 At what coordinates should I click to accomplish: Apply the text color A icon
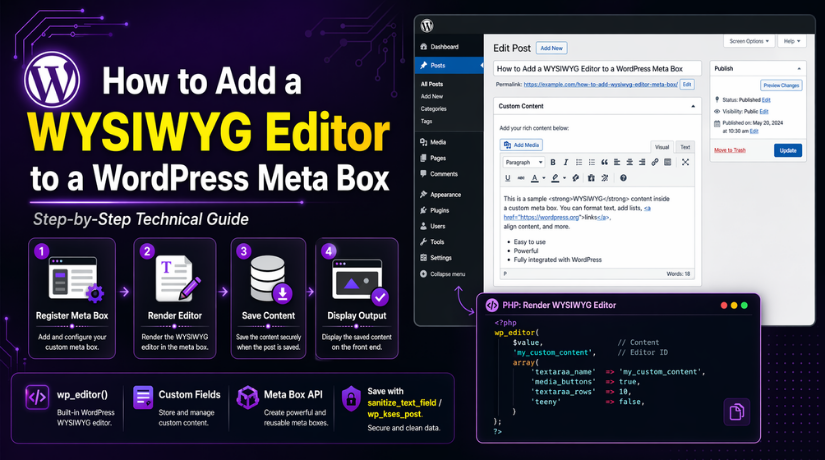[535, 178]
